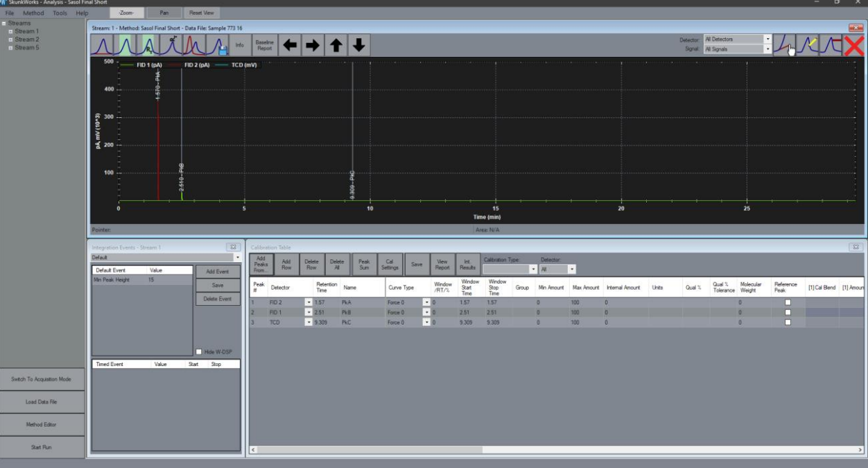Check Reference Peak for PkC row
The image size is (868, 468).
[788, 322]
